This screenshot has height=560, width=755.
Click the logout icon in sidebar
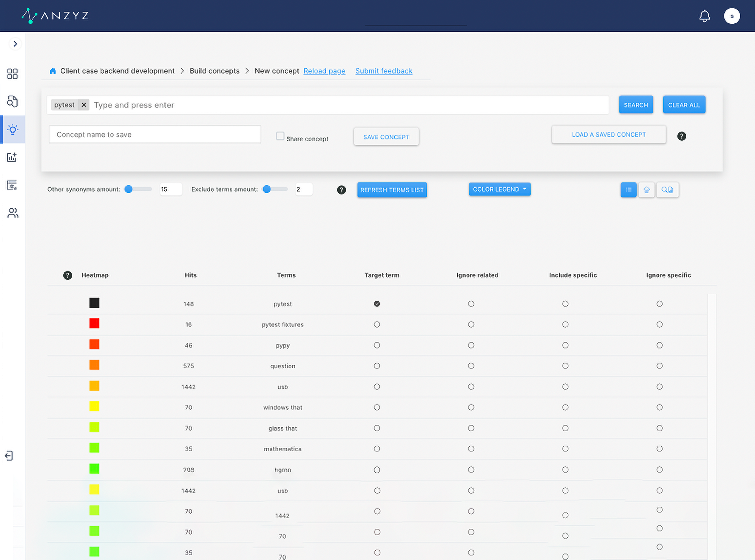coord(9,456)
